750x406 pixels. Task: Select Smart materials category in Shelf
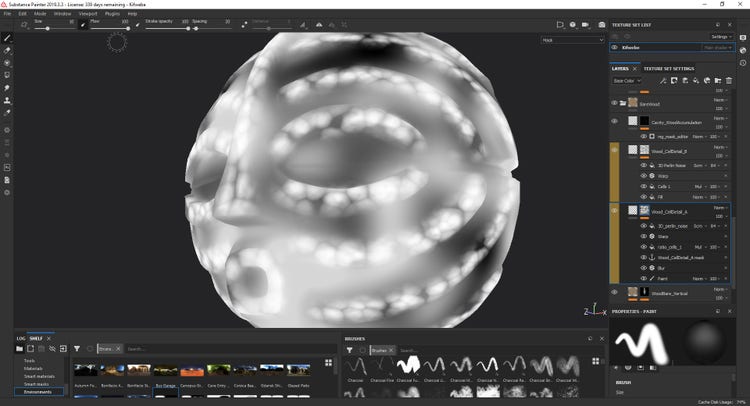tap(39, 376)
